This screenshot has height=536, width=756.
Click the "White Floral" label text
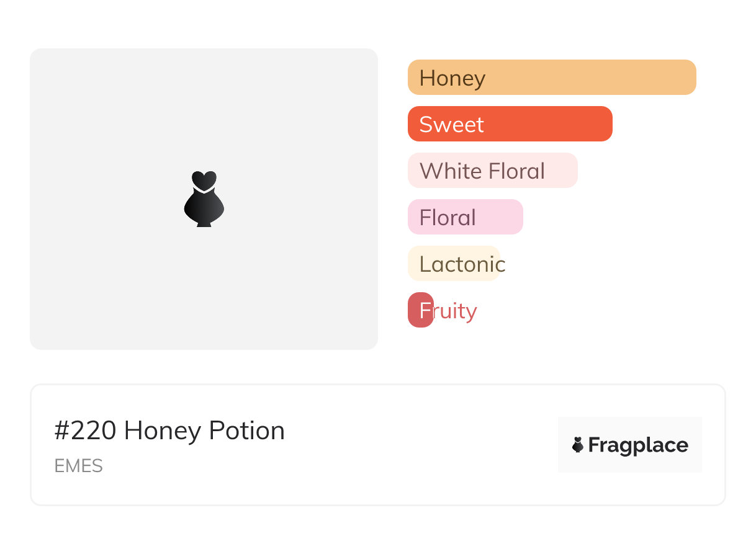point(482,171)
